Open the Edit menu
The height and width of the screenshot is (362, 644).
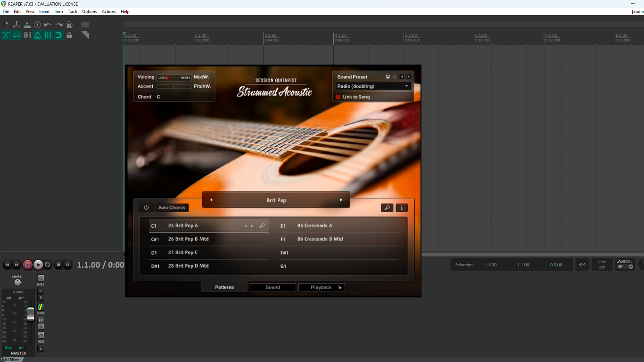tap(17, 11)
